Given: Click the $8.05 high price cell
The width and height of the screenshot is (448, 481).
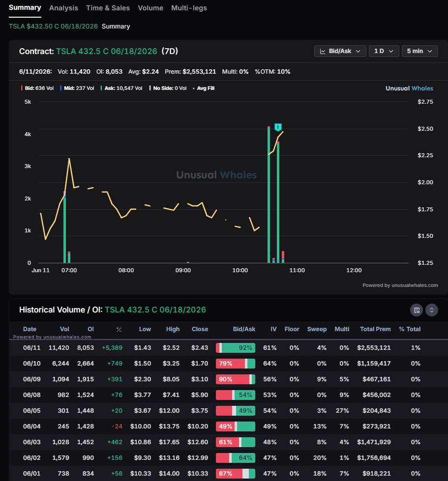Looking at the screenshot, I should point(171,379).
